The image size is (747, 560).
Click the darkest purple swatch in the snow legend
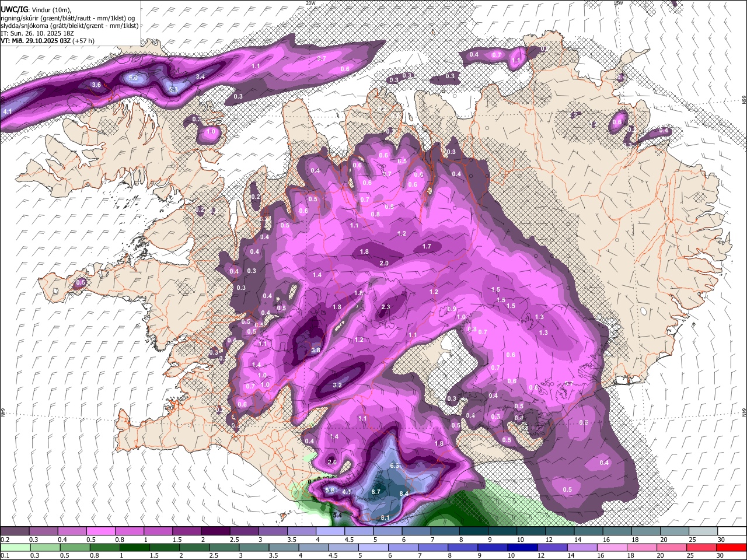[217, 531]
